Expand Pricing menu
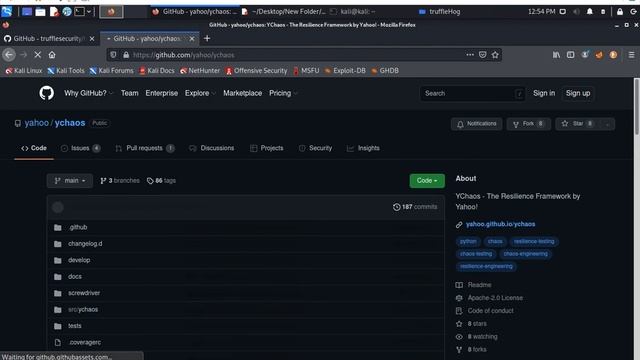640x360 pixels. coord(283,93)
